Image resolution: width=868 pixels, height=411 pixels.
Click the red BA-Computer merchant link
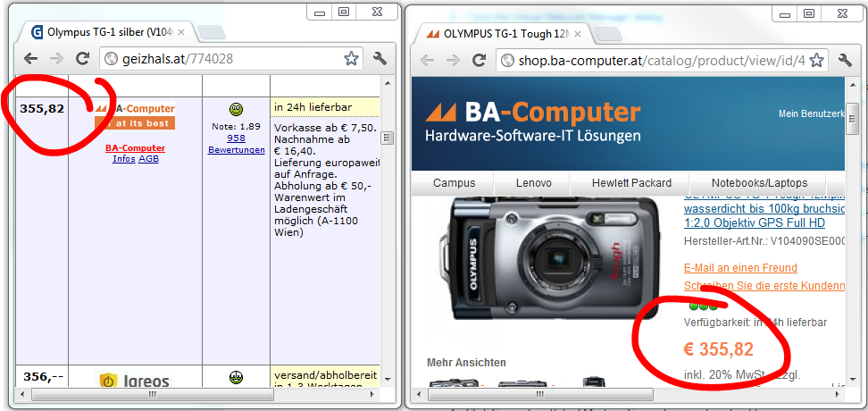click(x=135, y=148)
